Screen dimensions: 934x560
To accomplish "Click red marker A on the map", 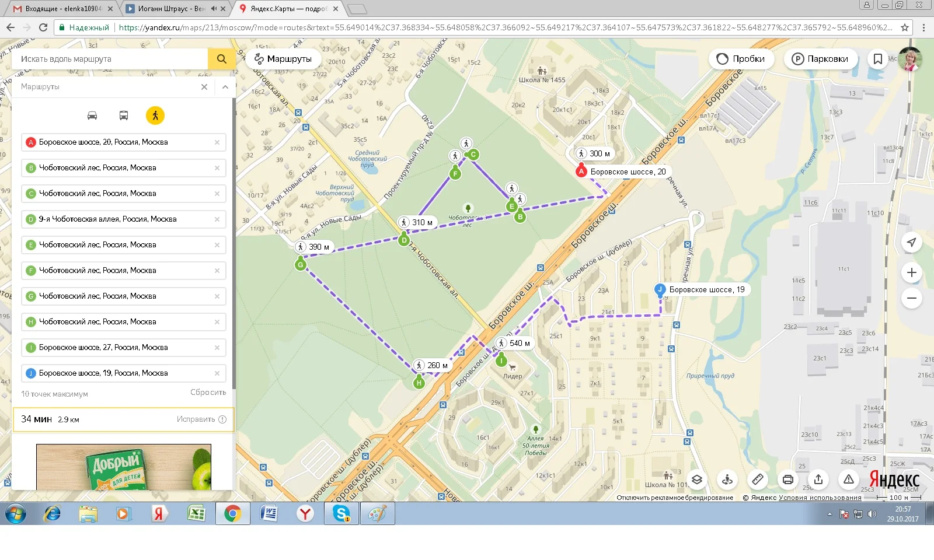I will pyautogui.click(x=581, y=171).
